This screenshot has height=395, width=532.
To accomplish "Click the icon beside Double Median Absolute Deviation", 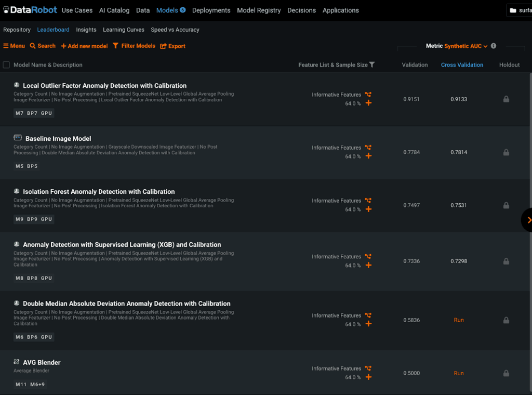I will point(17,303).
